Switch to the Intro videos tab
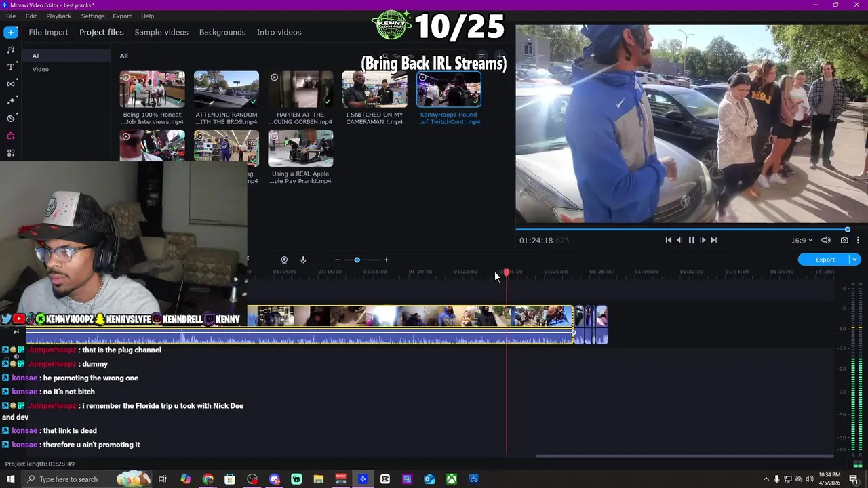Image resolution: width=868 pixels, height=488 pixels. point(279,32)
